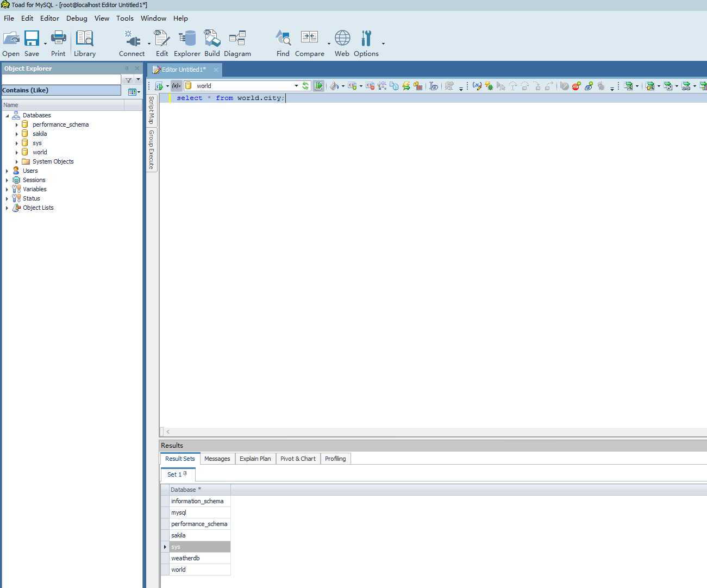Image resolution: width=707 pixels, height=588 pixels.
Task: Click the Contains (Like) filter label
Action: click(x=61, y=90)
